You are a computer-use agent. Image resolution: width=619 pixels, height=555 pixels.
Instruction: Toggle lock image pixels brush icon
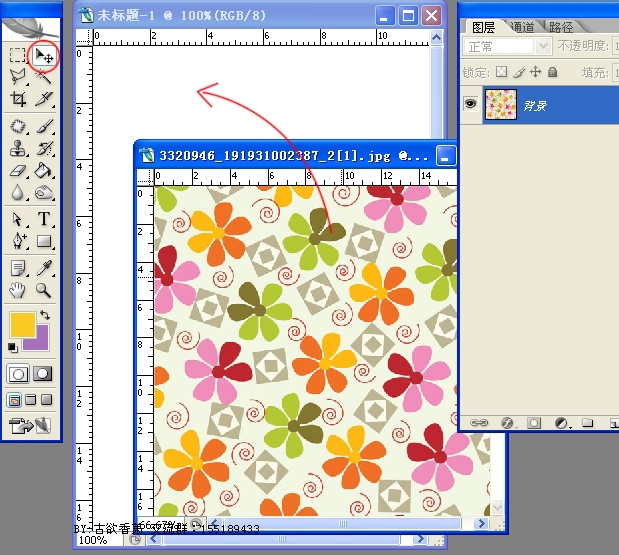coord(520,72)
